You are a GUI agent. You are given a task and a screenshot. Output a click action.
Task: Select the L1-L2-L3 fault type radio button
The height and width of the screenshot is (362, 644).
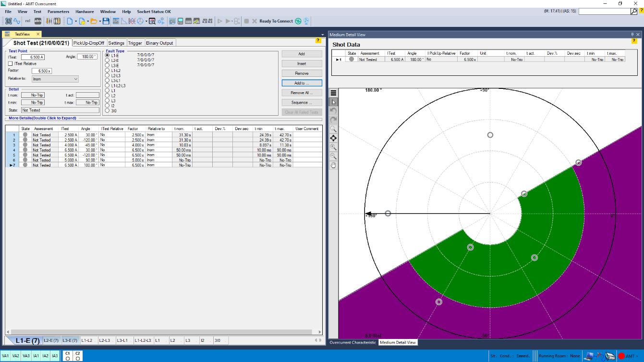pyautogui.click(x=108, y=85)
